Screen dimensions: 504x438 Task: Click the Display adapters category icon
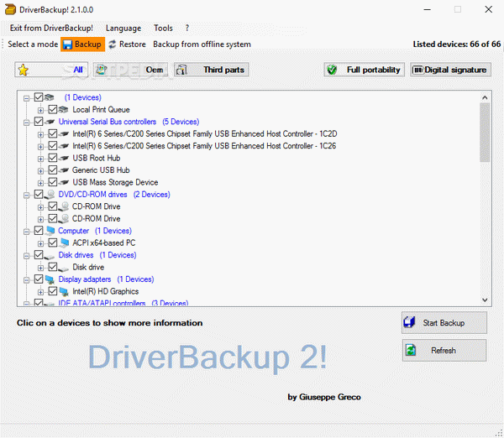[50, 279]
